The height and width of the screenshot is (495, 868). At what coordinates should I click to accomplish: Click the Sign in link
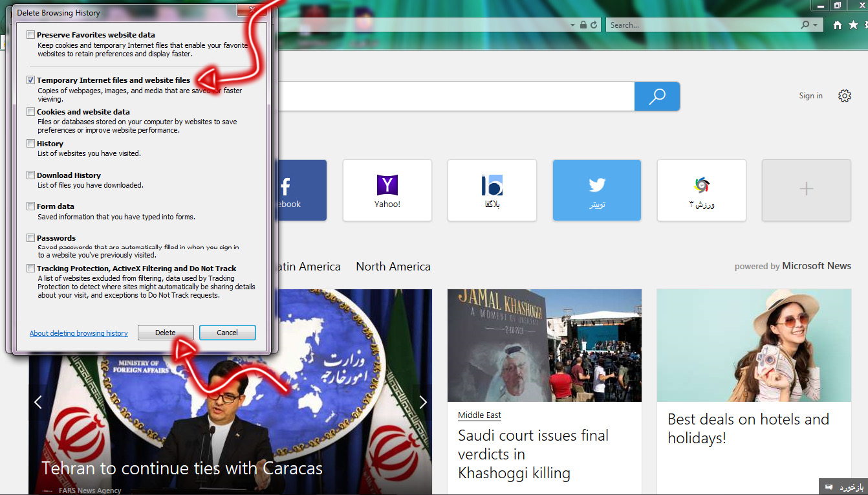point(811,96)
